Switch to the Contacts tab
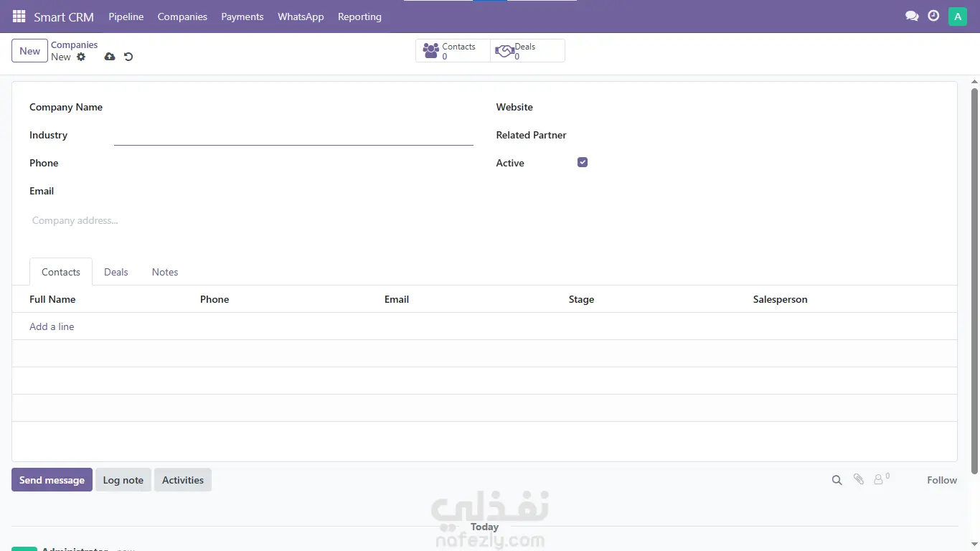The width and height of the screenshot is (980, 551). (x=61, y=272)
